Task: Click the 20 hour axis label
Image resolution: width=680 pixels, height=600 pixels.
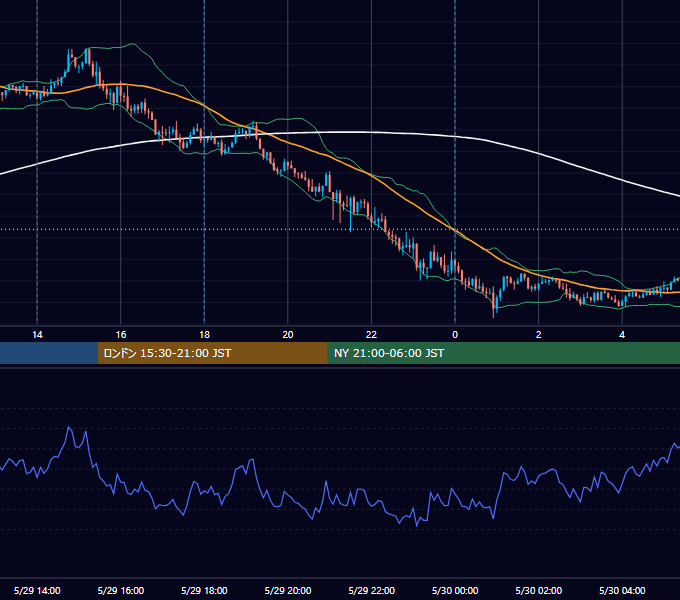Action: tap(288, 335)
